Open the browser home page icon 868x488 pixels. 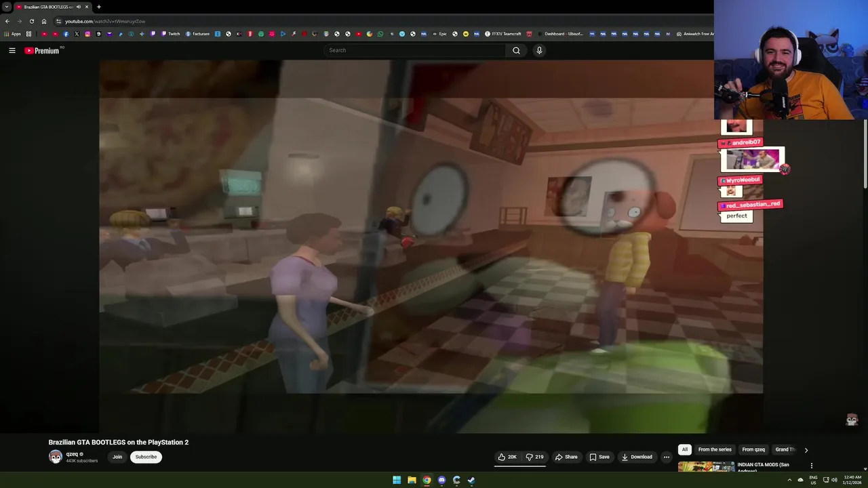[x=44, y=21]
